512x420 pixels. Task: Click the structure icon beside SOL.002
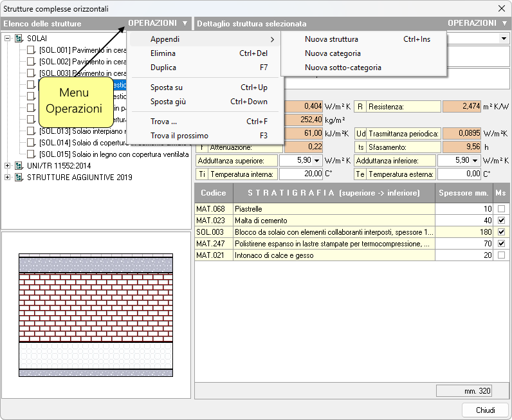click(31, 61)
